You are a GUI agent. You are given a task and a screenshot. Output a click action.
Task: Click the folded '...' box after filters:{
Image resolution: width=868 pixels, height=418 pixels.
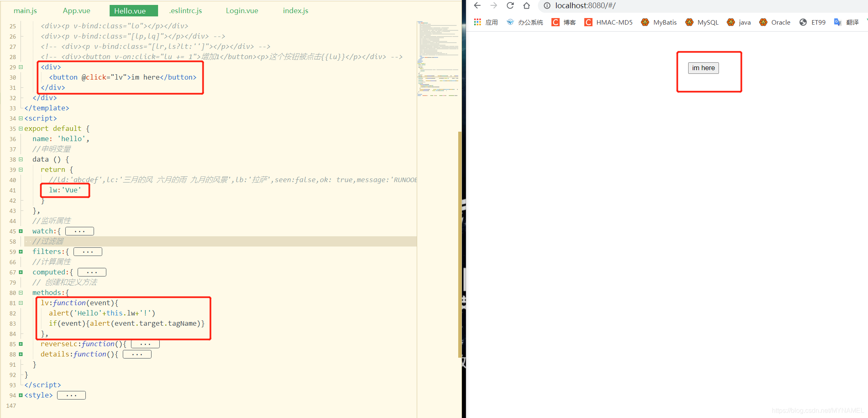(x=88, y=252)
